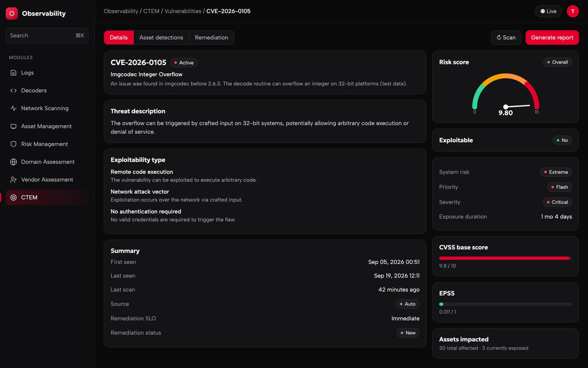588x368 pixels.
Task: Toggle the Live status indicator
Action: (x=548, y=11)
